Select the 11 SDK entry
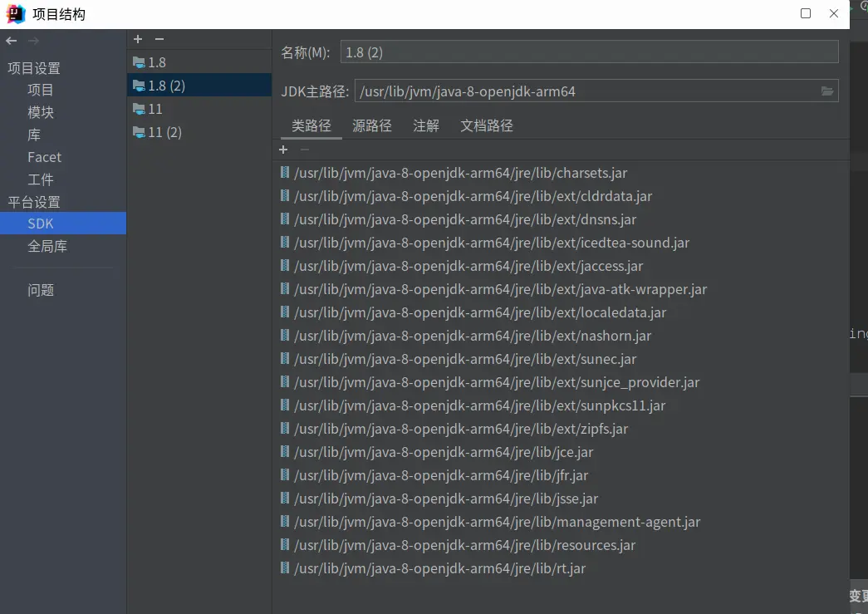The image size is (868, 614). [x=199, y=109]
